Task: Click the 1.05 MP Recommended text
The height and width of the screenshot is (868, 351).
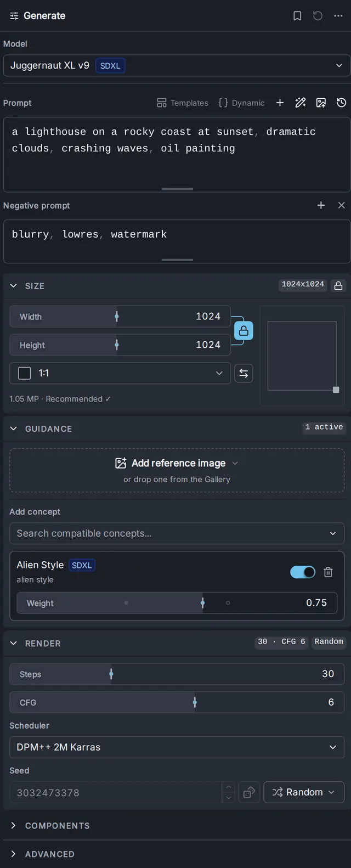Action: pyautogui.click(x=60, y=399)
